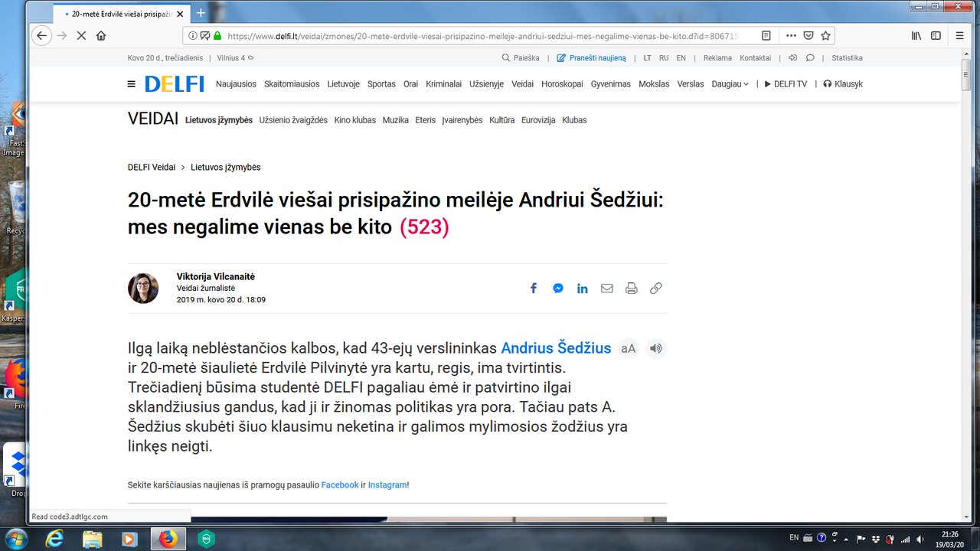The image size is (980, 551).
Task: Stop loading the page with the X button
Action: (81, 35)
